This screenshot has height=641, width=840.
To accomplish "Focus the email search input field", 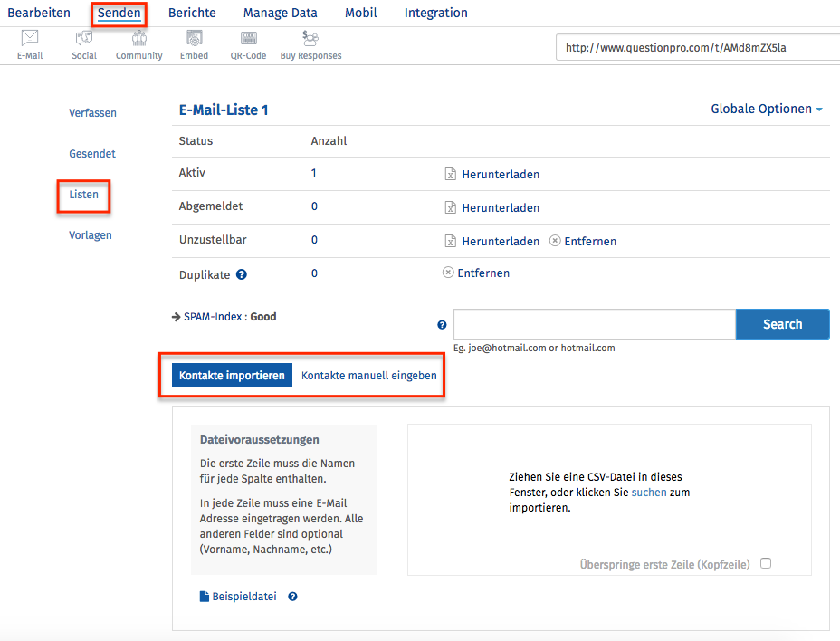I will pos(595,324).
